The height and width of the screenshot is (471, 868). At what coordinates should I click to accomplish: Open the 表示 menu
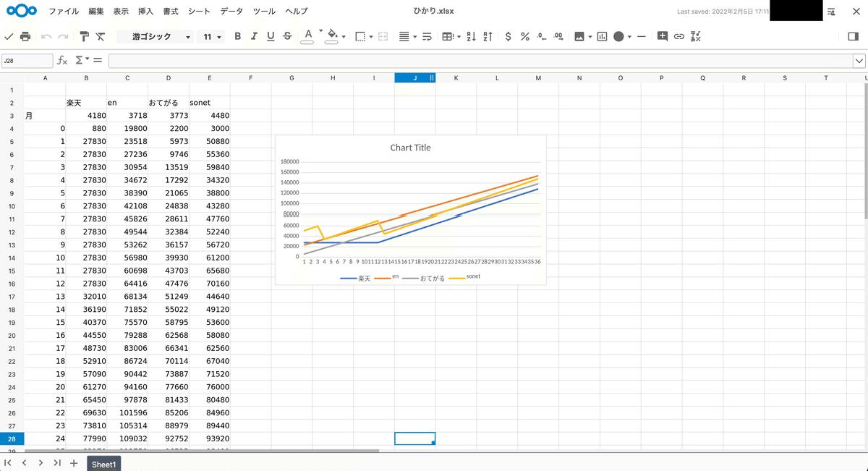coord(121,12)
